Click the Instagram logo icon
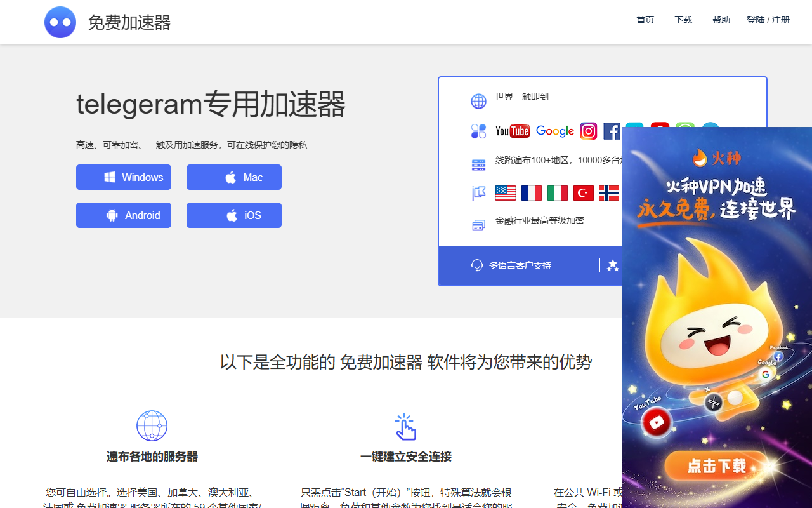The height and width of the screenshot is (508, 812). click(x=589, y=131)
